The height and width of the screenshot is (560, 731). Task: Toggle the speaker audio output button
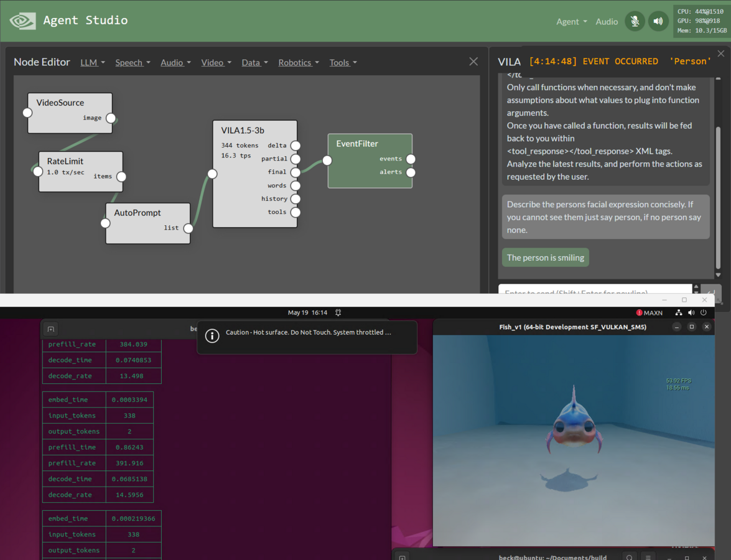[658, 21]
